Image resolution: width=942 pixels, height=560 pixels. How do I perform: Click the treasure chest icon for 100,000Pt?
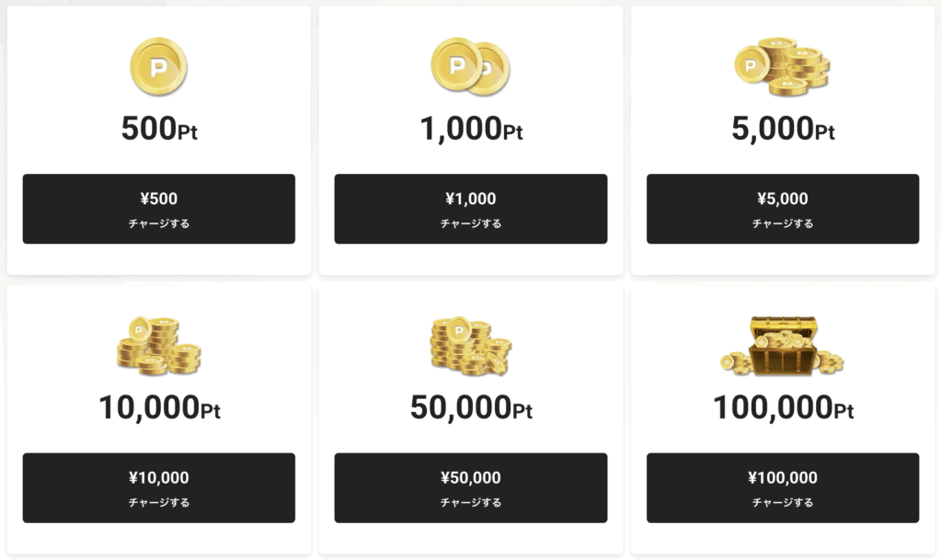(x=782, y=346)
